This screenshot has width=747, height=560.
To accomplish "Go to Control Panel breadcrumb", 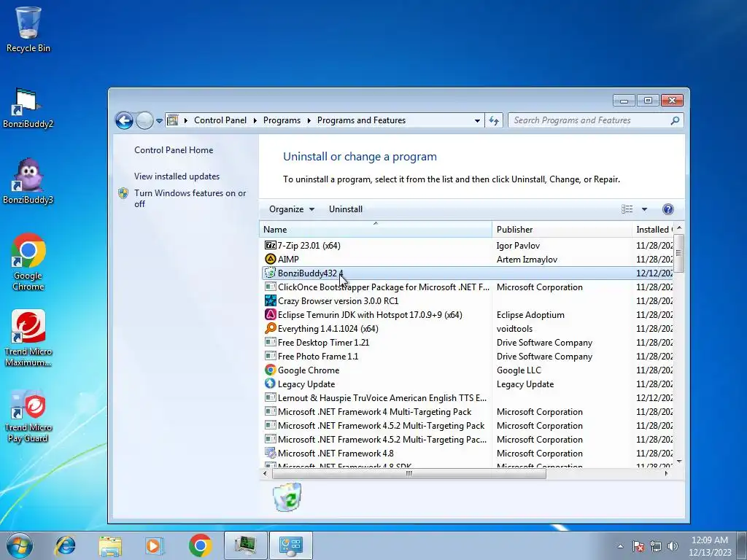I will click(220, 120).
